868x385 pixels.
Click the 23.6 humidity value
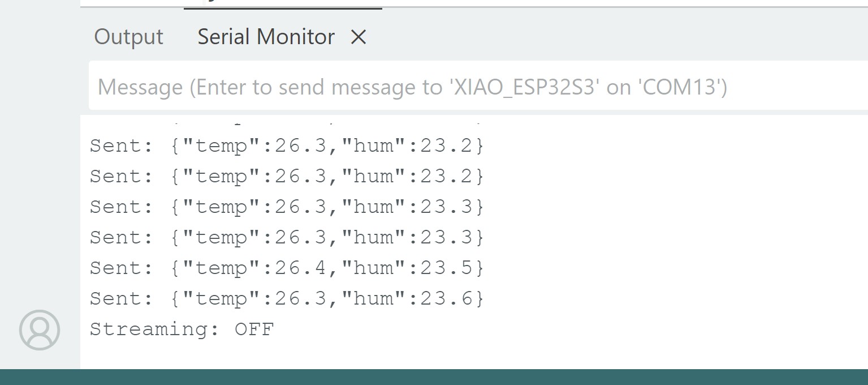tap(446, 298)
